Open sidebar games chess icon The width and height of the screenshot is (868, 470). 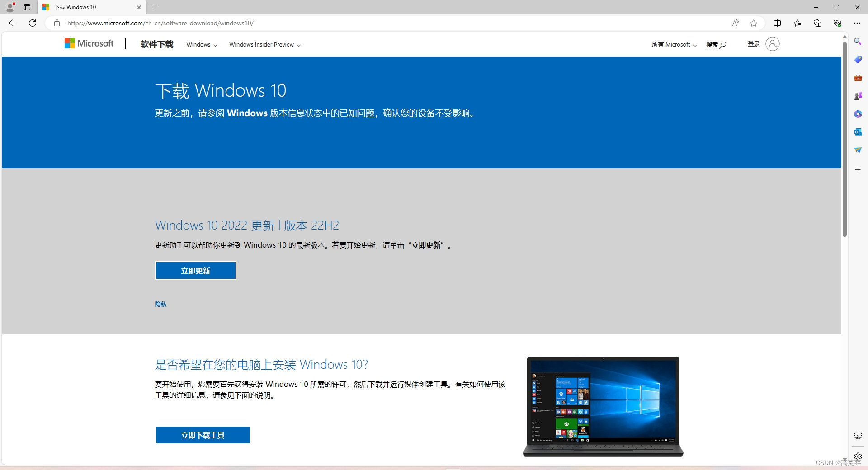[x=858, y=96]
